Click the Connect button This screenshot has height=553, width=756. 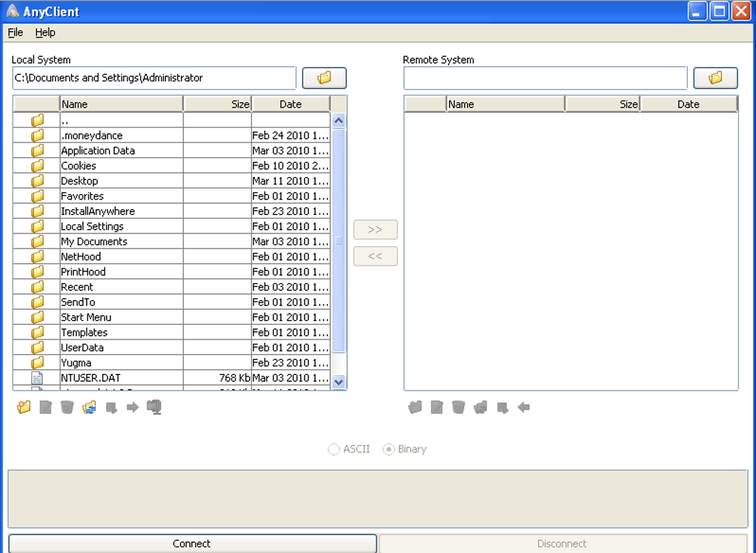[x=192, y=543]
